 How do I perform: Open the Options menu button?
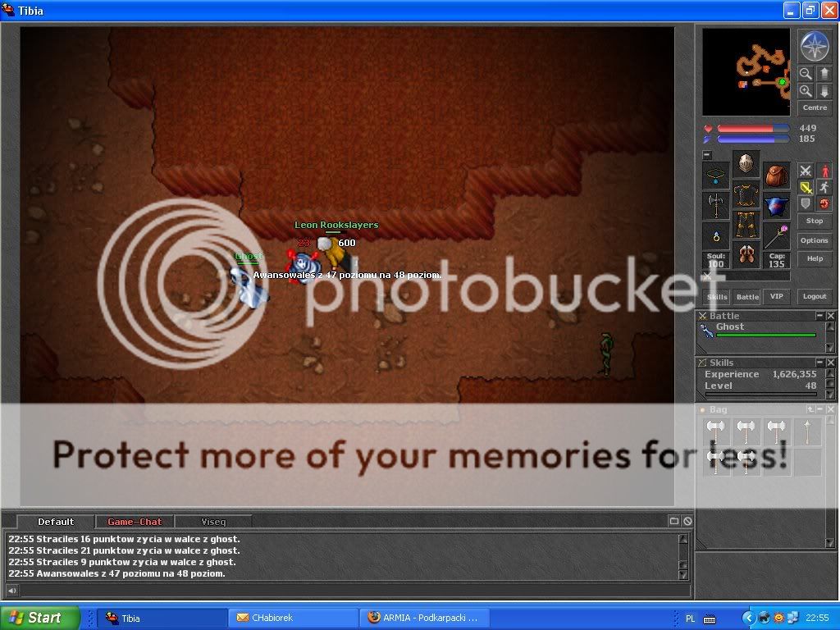click(815, 240)
